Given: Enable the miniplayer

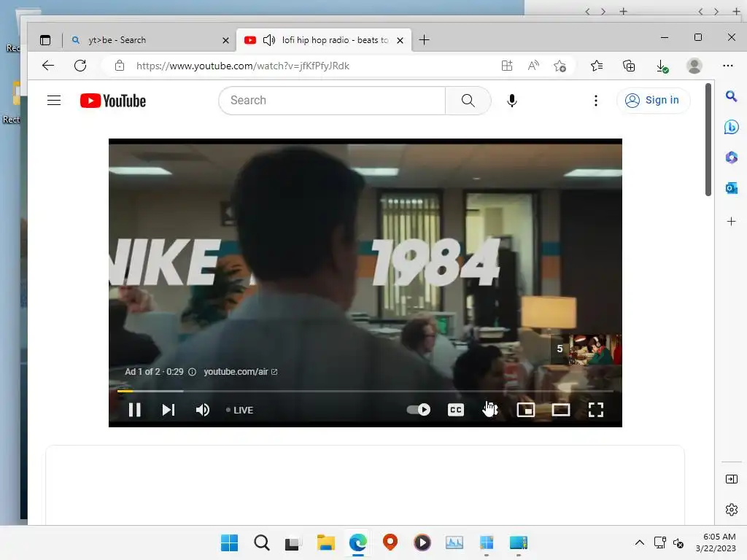Looking at the screenshot, I should pos(525,410).
